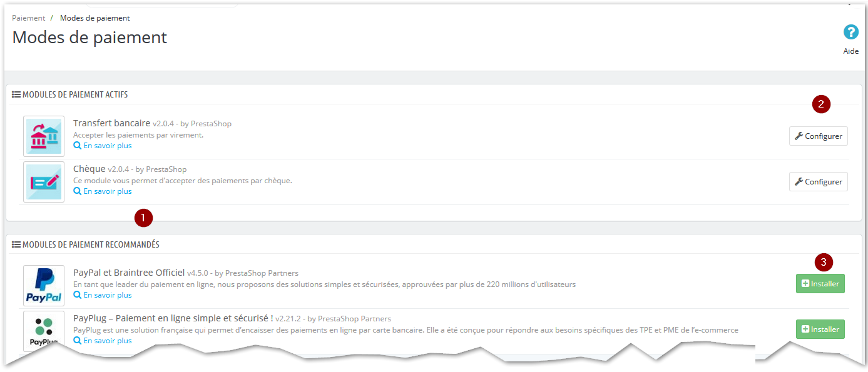Image resolution: width=868 pixels, height=372 pixels.
Task: Click the Transfert bancaire module logo
Action: pyautogui.click(x=44, y=136)
